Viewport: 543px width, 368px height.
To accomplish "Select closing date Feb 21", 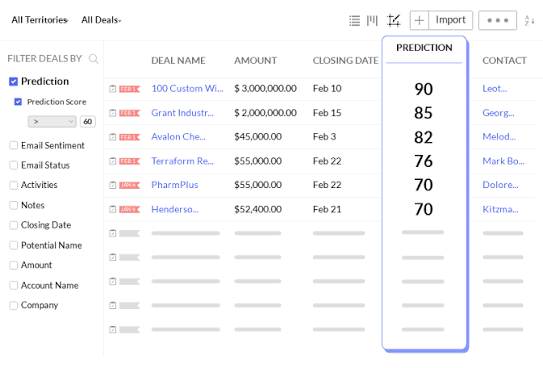I will coord(327,209).
